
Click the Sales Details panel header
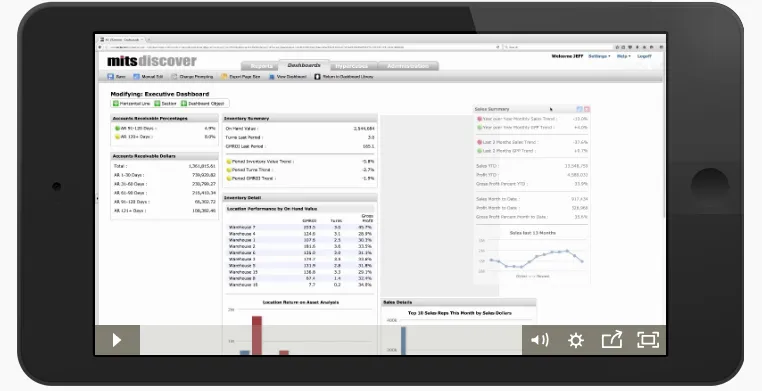[x=458, y=302]
